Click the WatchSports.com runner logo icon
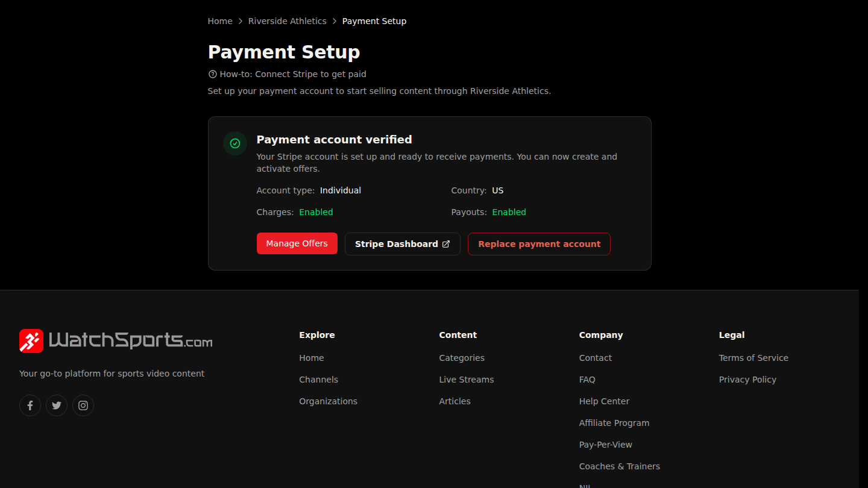 pos(31,341)
